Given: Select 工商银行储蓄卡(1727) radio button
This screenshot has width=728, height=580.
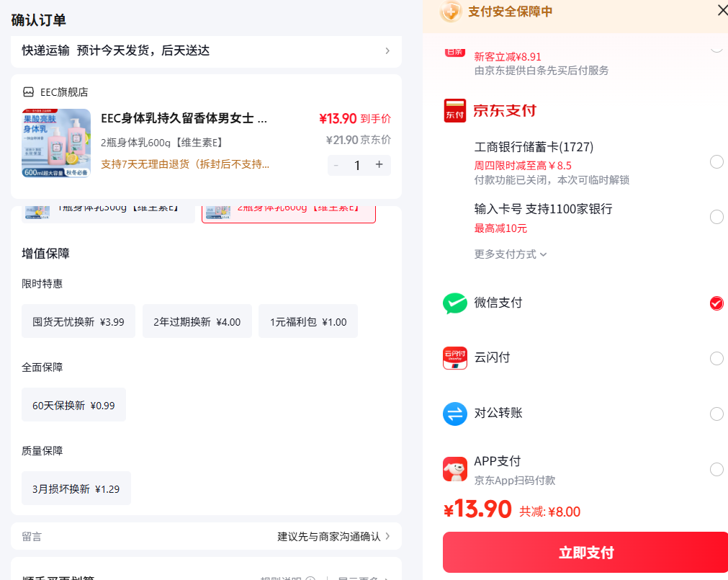Looking at the screenshot, I should [716, 161].
